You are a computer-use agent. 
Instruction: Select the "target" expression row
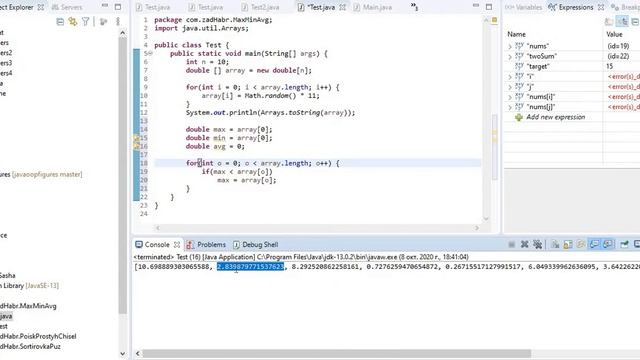[572, 66]
